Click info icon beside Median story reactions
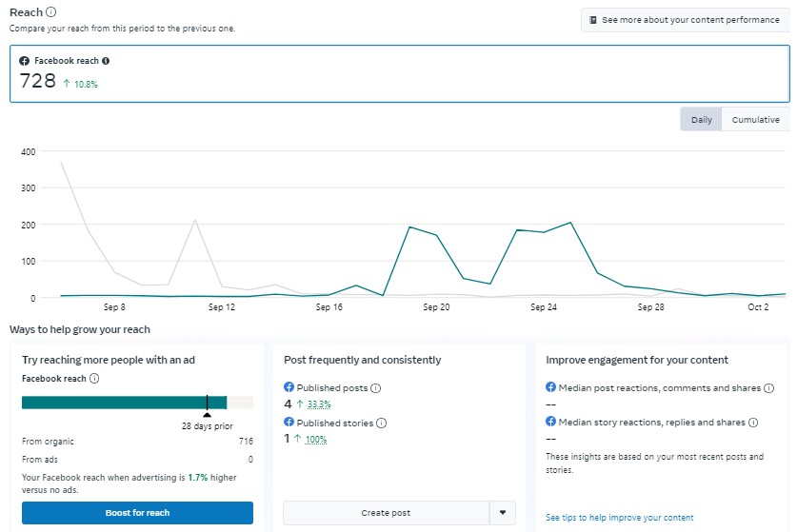The image size is (797, 532). (x=753, y=423)
